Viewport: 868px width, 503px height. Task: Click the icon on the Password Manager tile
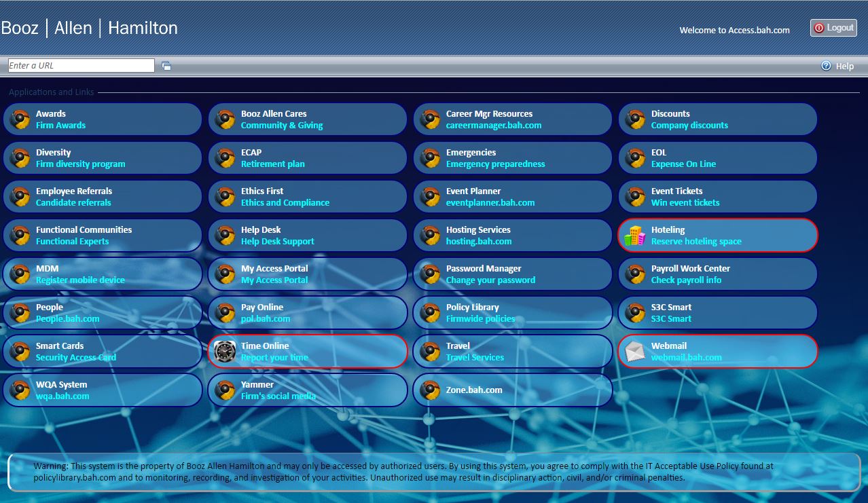coord(429,274)
